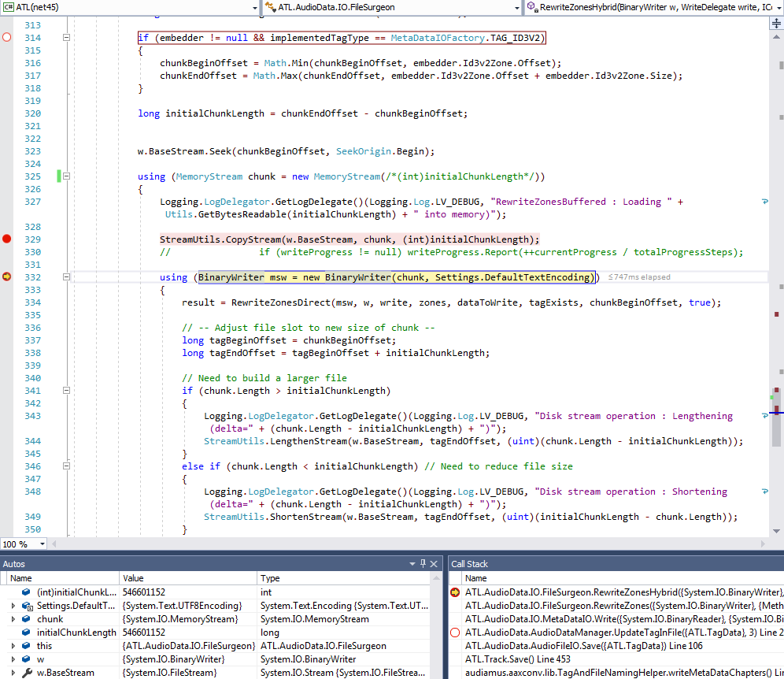Click the Auto Hide pin on the Autos panel

(x=422, y=563)
